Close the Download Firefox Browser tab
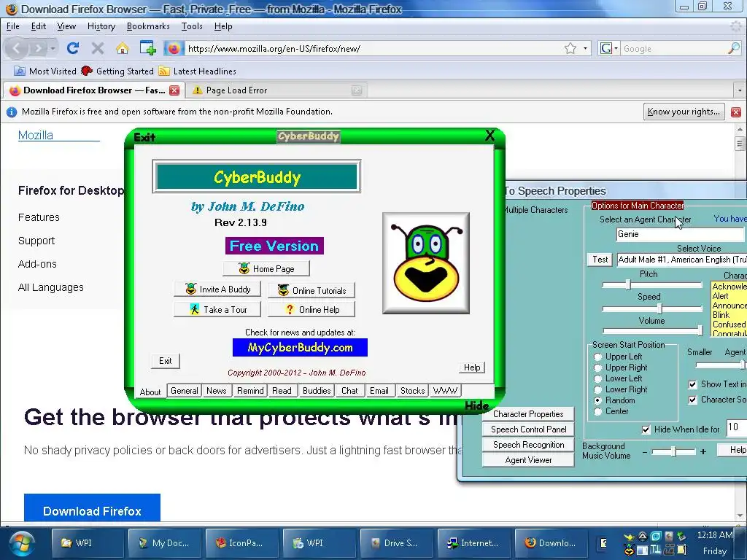The image size is (747, 560). (174, 90)
